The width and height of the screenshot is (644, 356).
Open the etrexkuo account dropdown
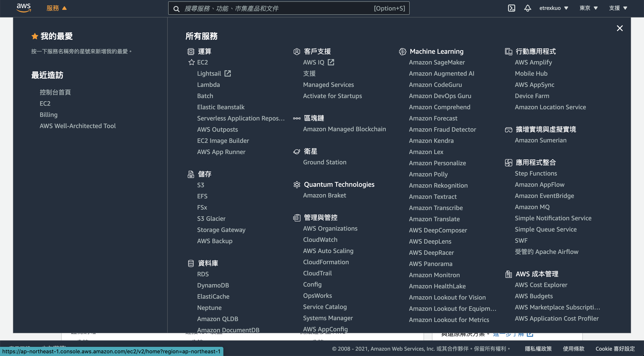click(x=554, y=8)
